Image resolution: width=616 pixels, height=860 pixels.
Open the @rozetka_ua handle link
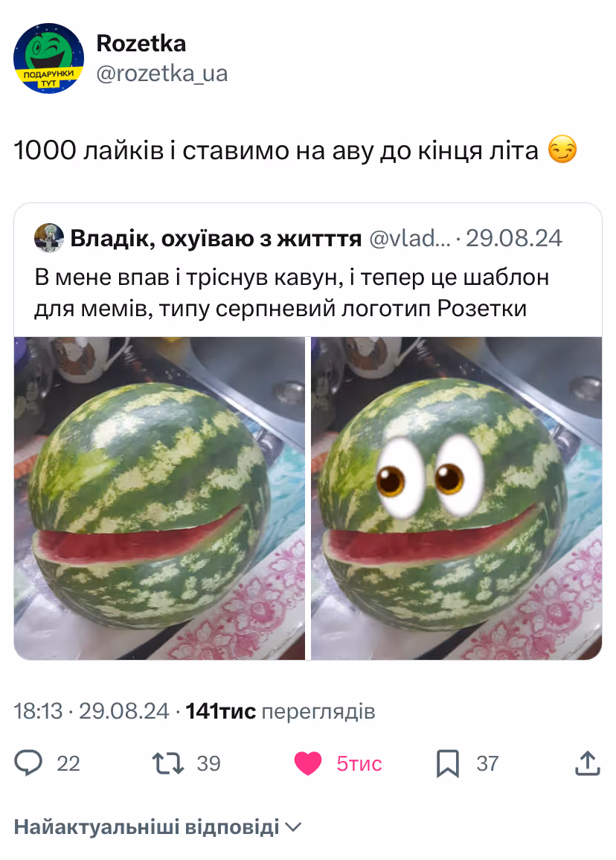tap(162, 74)
